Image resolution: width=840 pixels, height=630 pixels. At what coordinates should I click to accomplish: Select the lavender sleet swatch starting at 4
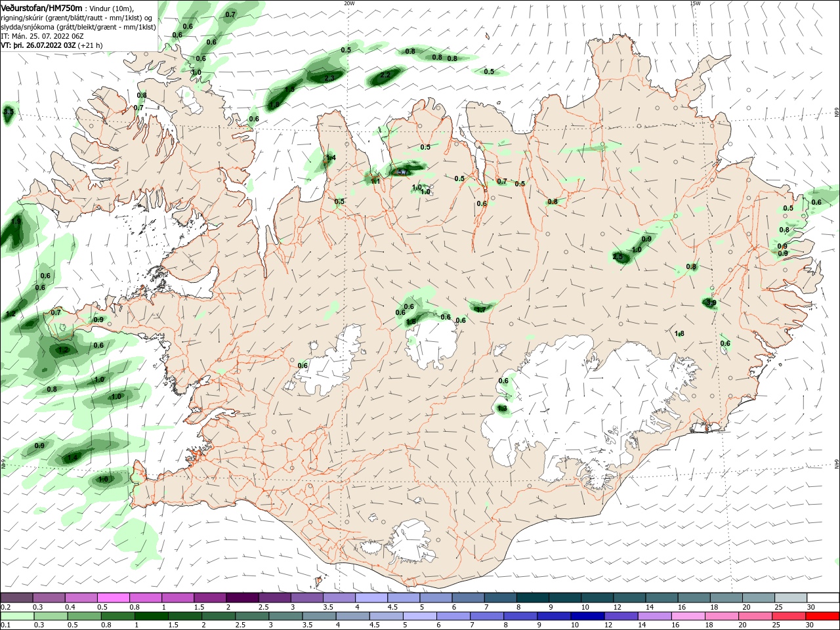(x=371, y=598)
